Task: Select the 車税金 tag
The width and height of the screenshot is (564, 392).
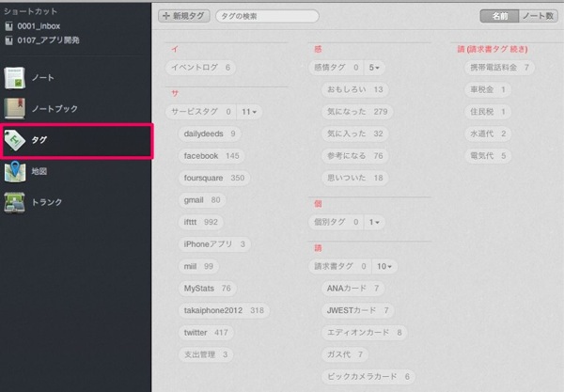Action: pyautogui.click(x=488, y=89)
